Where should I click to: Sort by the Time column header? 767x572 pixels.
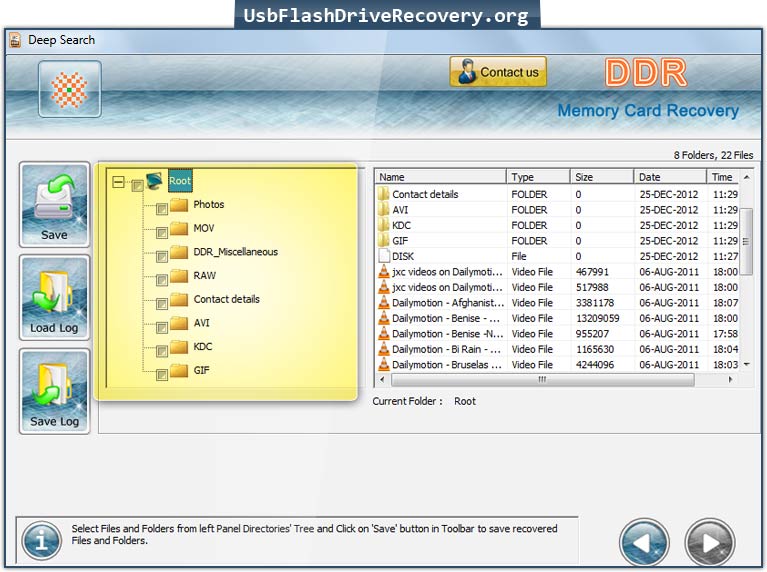(723, 177)
